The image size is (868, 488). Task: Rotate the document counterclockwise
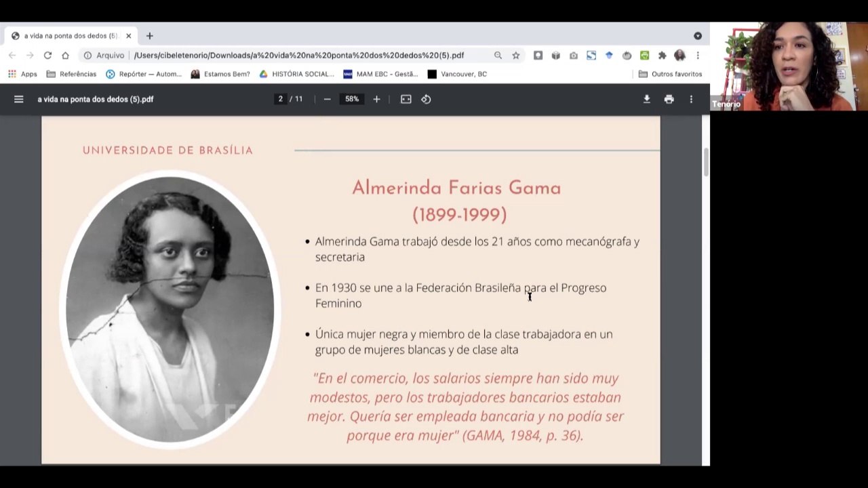[x=426, y=99]
